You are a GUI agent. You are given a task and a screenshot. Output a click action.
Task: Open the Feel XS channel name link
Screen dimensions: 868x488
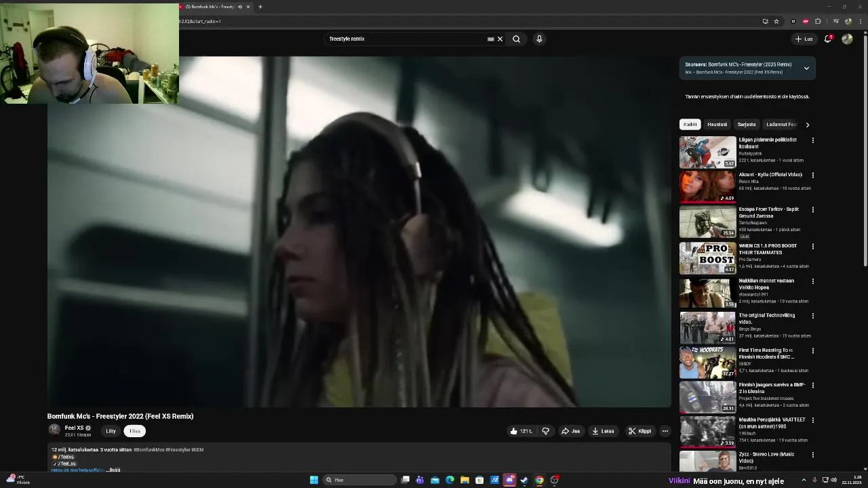click(74, 428)
